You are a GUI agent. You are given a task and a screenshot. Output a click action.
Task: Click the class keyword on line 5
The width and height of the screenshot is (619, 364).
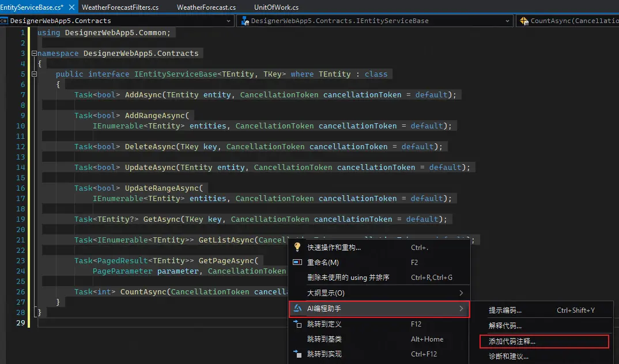376,74
